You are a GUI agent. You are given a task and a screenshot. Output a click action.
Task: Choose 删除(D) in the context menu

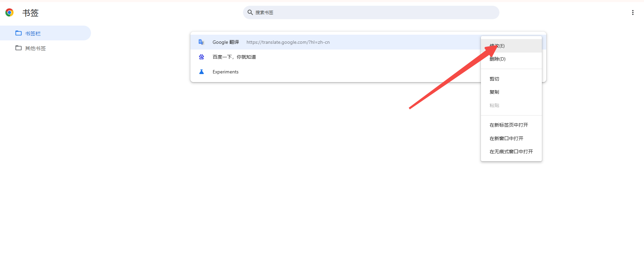(x=511, y=59)
